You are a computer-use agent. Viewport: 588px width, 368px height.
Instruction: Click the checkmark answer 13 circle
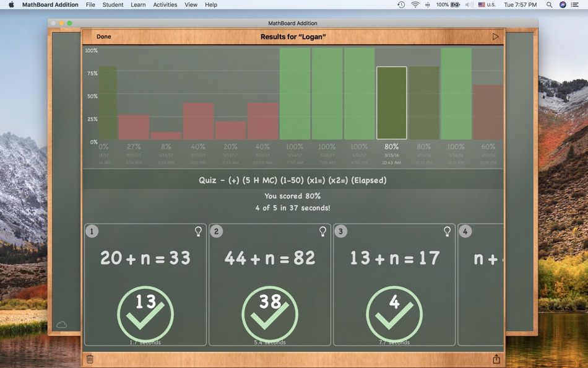pyautogui.click(x=145, y=314)
